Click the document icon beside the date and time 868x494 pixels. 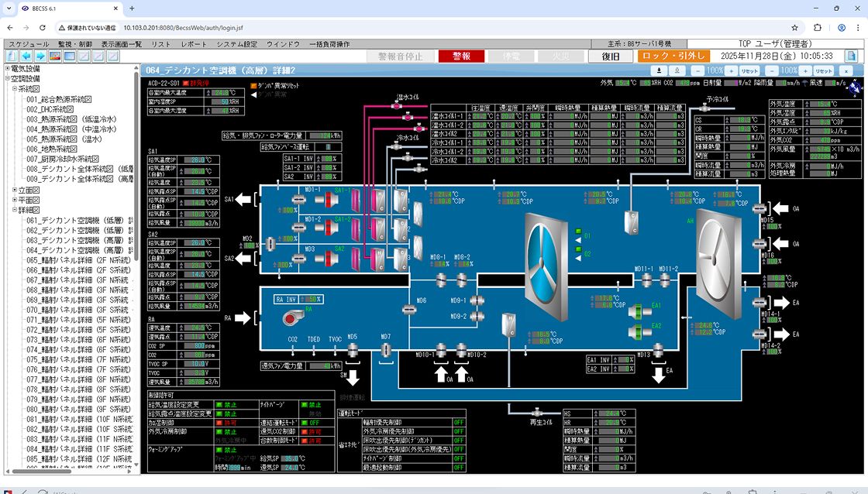851,57
